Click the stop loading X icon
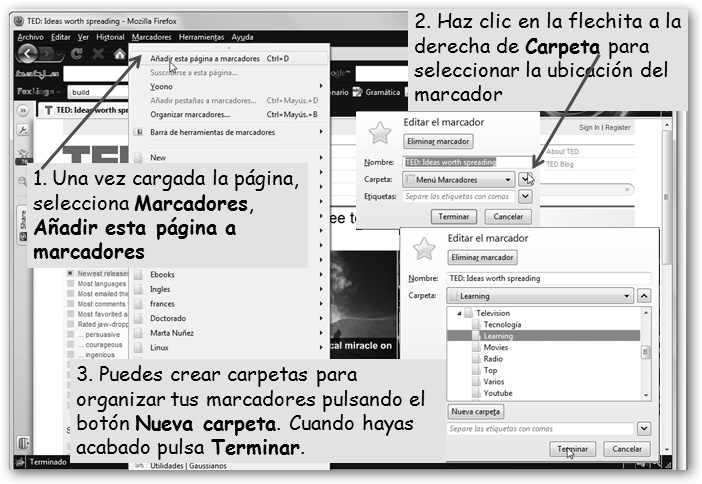702x484 pixels. pos(97,54)
